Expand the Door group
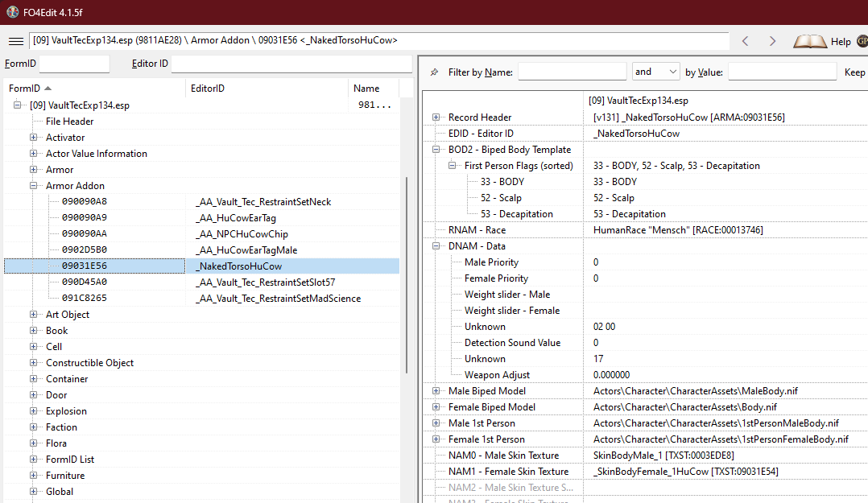The height and width of the screenshot is (503, 868). tap(34, 394)
